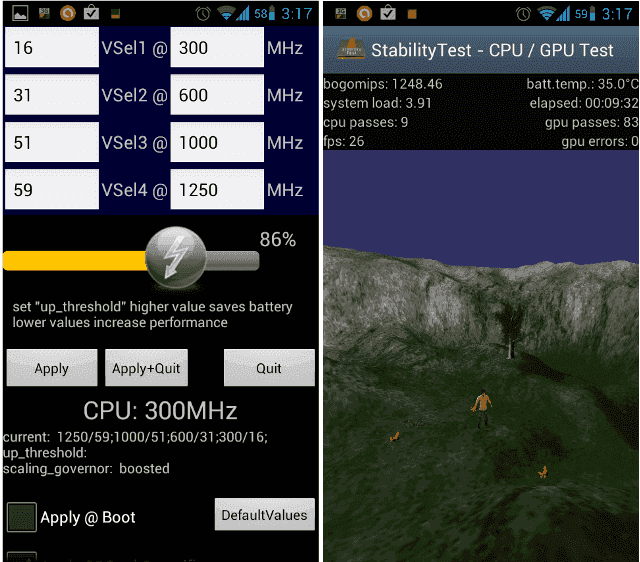Tap the Quit button

[x=269, y=368]
